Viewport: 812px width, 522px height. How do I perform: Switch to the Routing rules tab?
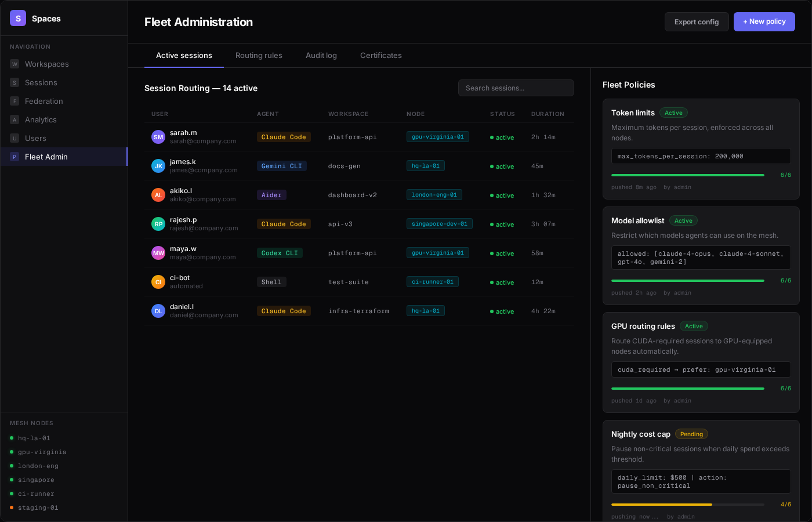pyautogui.click(x=259, y=55)
